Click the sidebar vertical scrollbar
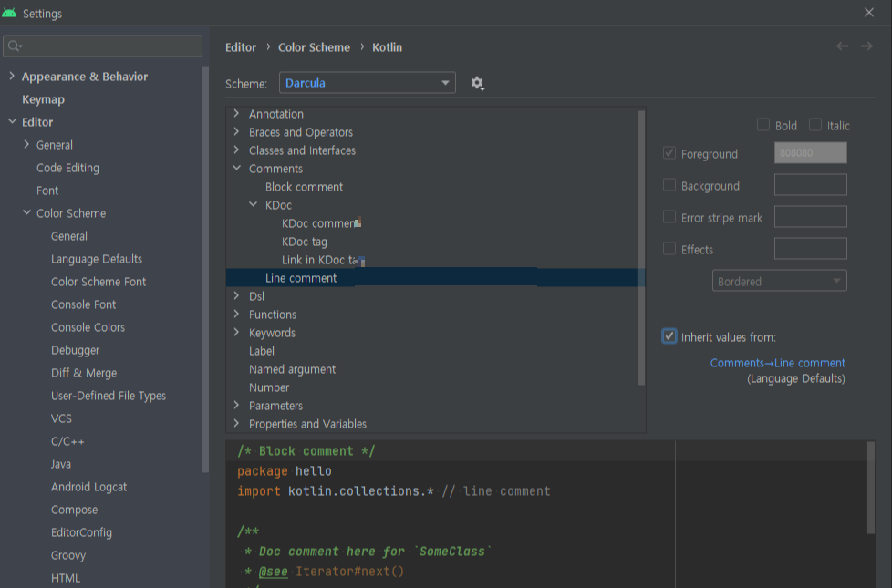 [x=205, y=269]
